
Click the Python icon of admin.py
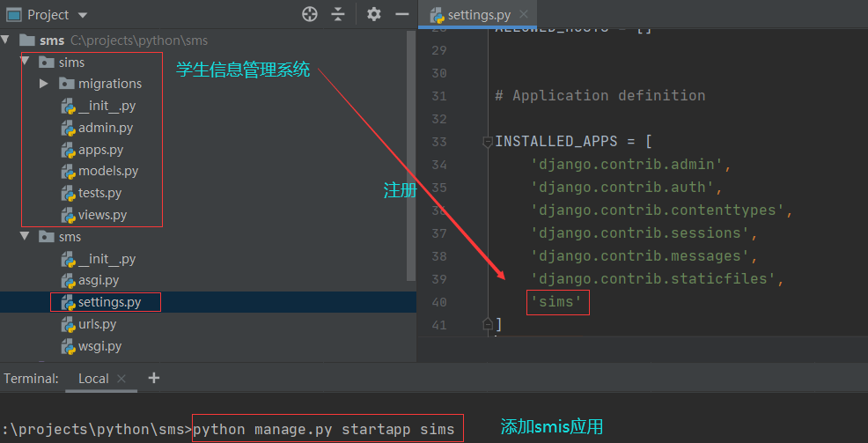(68, 128)
